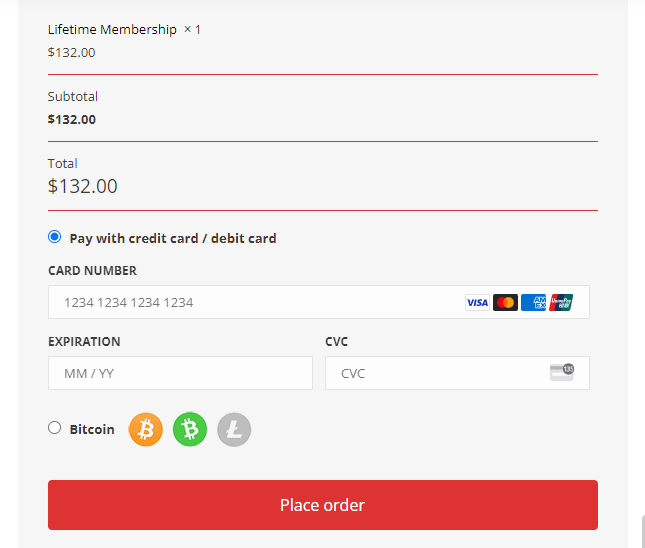
Task: Click the green Bitcoin Cash icon
Action: pyautogui.click(x=190, y=429)
